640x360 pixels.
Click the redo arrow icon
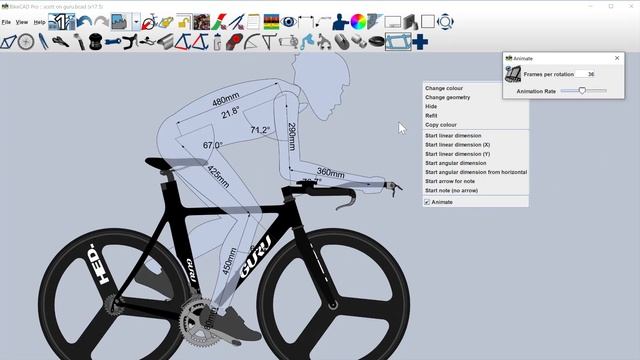101,22
